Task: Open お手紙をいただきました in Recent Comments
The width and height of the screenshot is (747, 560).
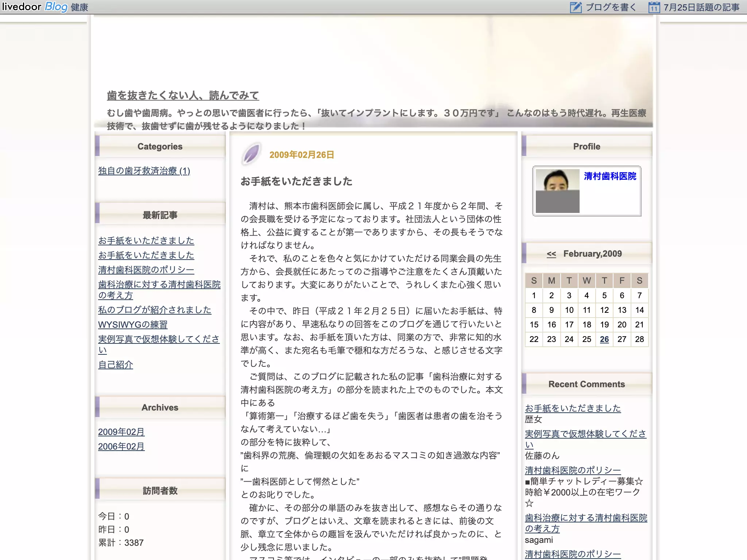Action: (x=573, y=408)
